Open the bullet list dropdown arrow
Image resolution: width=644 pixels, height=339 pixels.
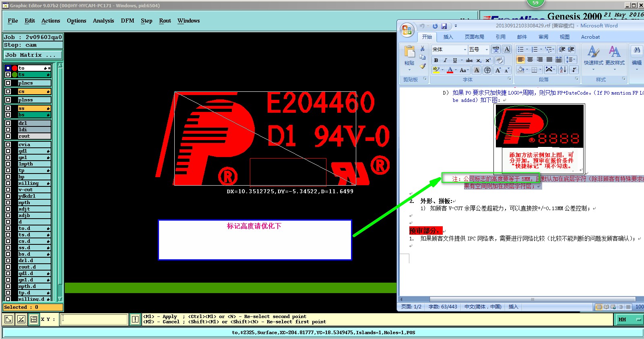coord(527,50)
